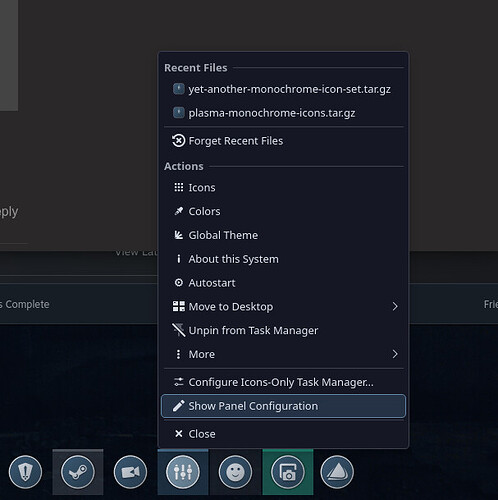Choose Show Panel Configuration

coord(283,406)
